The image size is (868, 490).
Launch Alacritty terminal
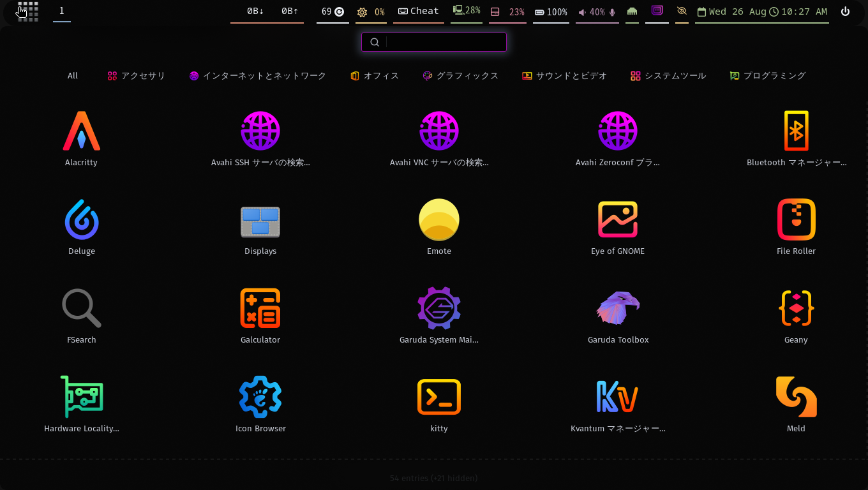click(x=82, y=139)
